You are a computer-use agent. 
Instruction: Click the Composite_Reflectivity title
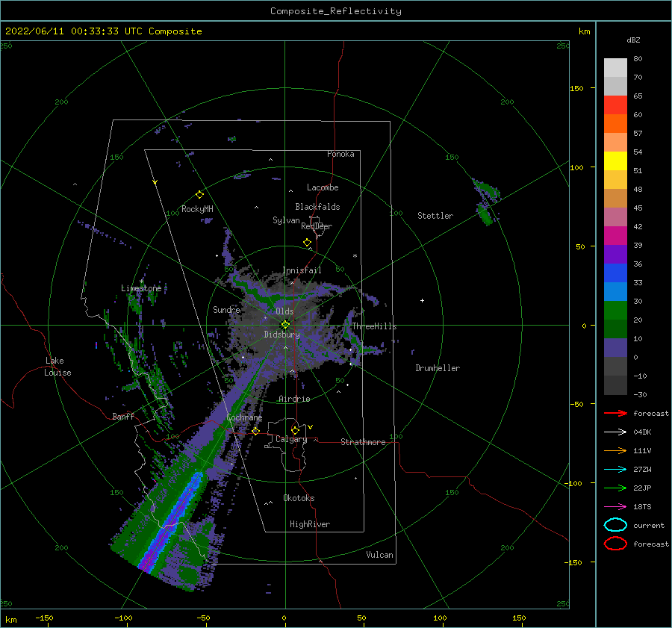(336, 11)
